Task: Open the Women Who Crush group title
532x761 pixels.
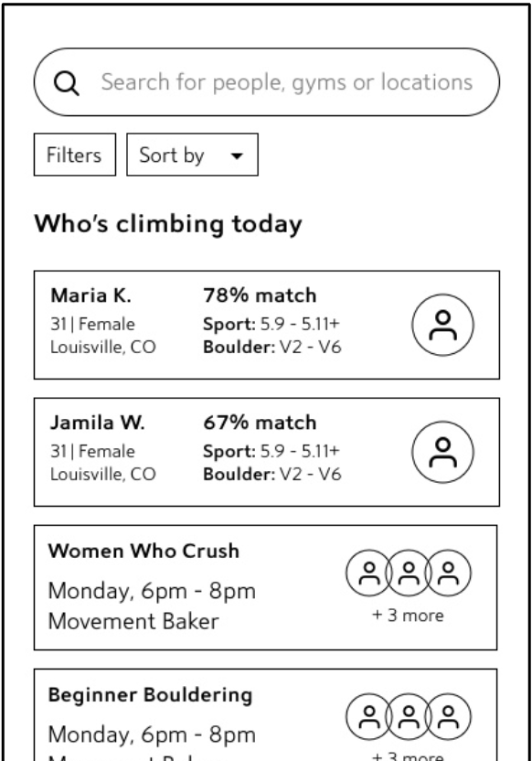Action: click(144, 551)
